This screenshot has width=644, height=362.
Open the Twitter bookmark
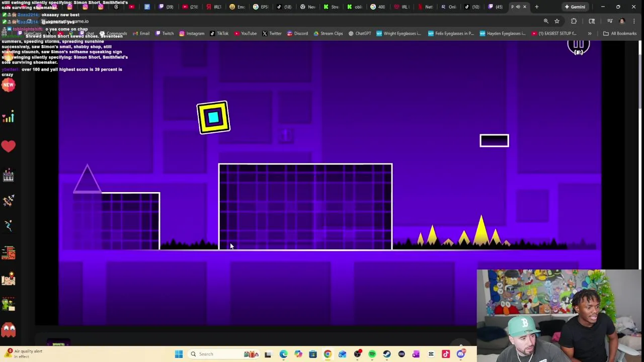point(272,33)
